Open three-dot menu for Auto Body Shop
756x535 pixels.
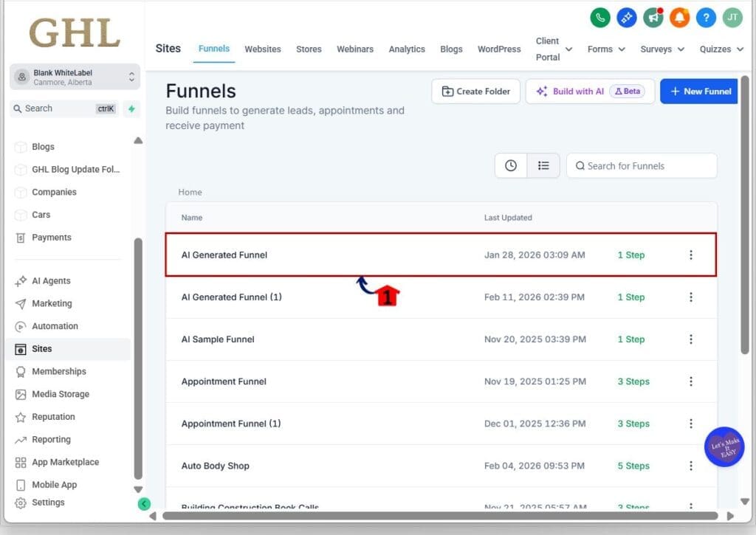[x=691, y=466]
